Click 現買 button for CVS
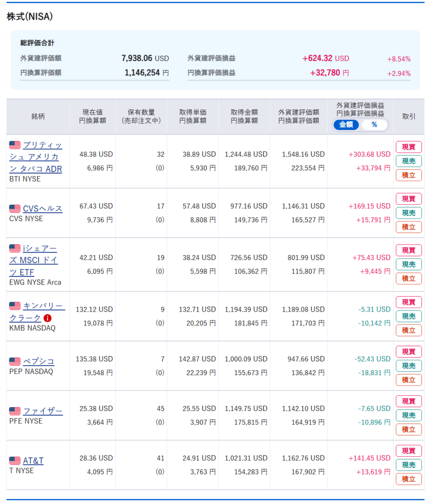 [408, 199]
